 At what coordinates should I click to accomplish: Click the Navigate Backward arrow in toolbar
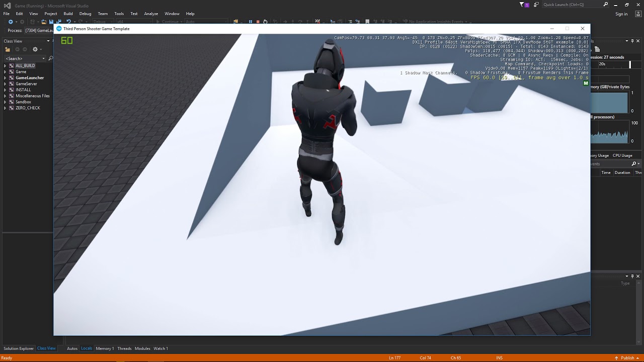point(11,22)
